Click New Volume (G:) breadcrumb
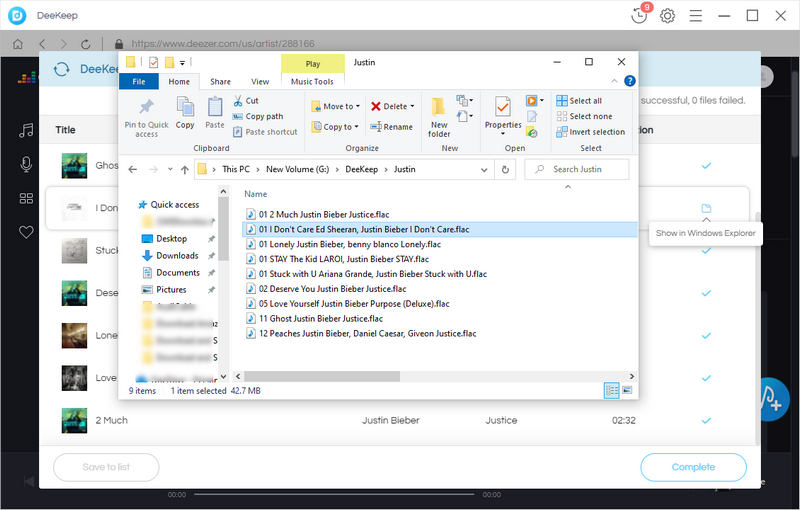 click(297, 169)
